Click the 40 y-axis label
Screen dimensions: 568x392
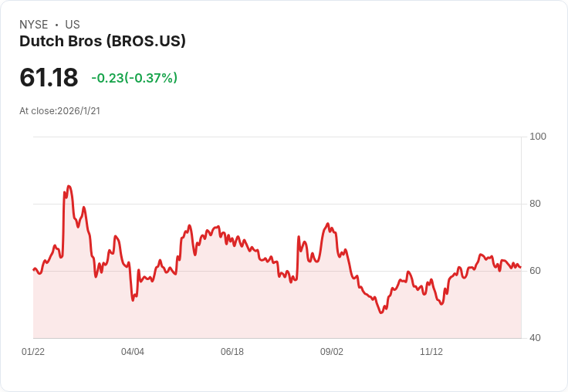(535, 338)
